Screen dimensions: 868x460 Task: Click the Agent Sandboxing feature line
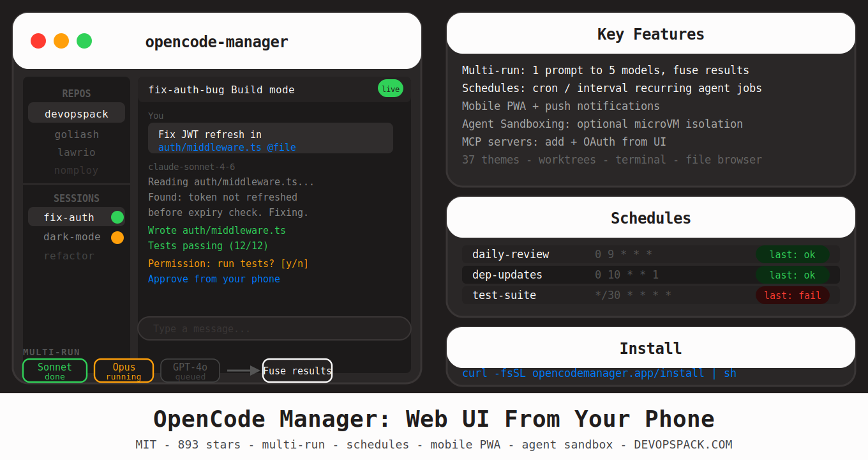(x=602, y=124)
